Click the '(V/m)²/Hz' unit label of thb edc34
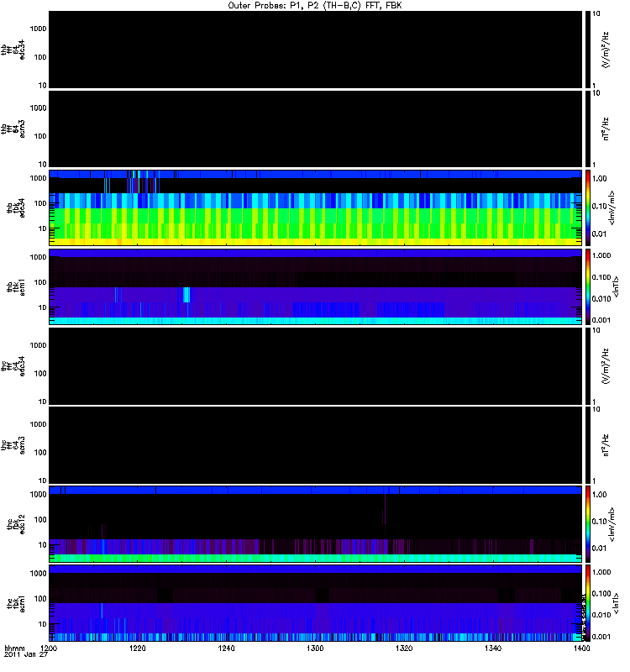 pyautogui.click(x=606, y=50)
